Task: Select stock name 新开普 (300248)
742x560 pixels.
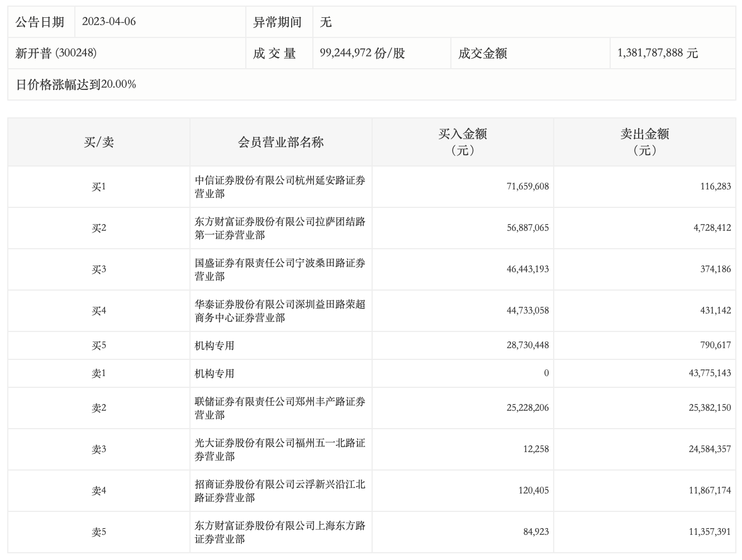Action: 56,53
